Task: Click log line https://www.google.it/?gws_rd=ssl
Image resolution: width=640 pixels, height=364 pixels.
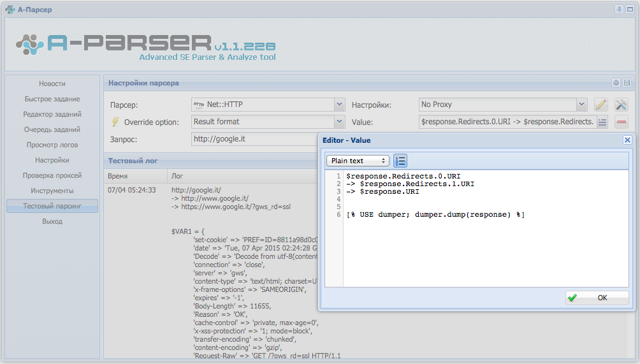Action: coord(231,207)
